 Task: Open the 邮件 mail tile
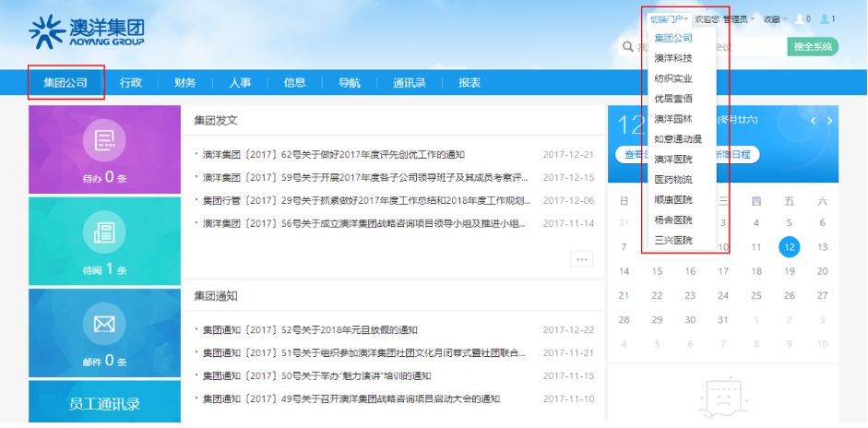click(104, 333)
